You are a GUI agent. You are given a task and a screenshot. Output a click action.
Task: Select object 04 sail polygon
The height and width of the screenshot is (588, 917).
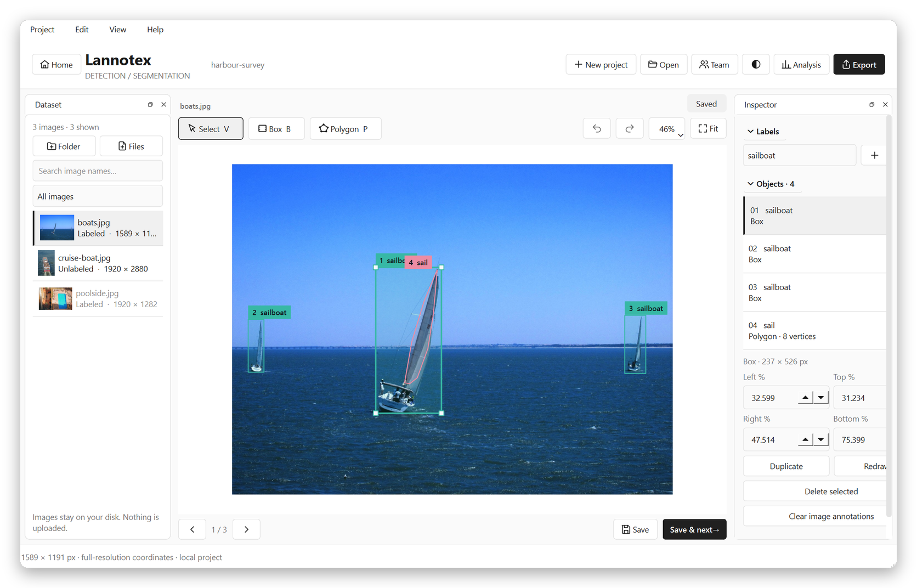click(814, 331)
